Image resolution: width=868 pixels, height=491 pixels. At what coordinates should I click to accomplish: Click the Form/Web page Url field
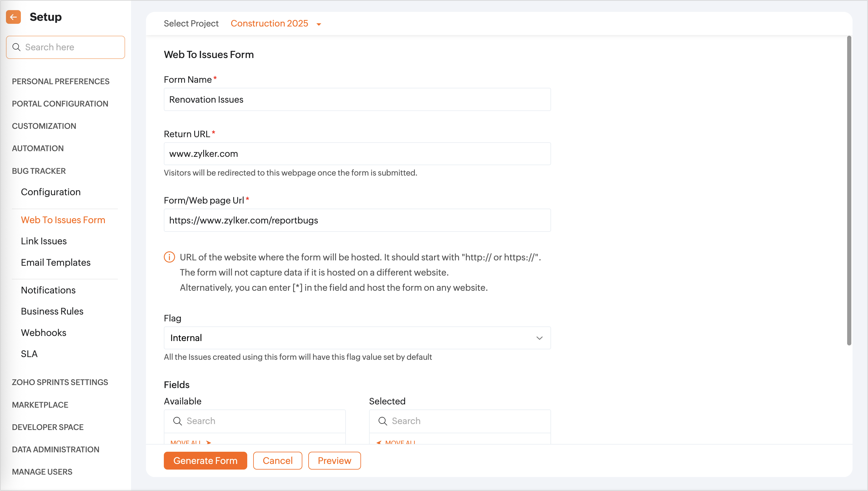pos(357,220)
